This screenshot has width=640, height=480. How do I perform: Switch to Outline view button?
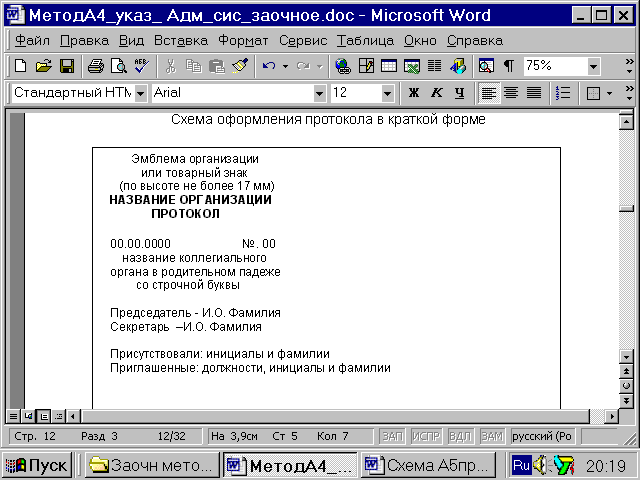coord(59,416)
